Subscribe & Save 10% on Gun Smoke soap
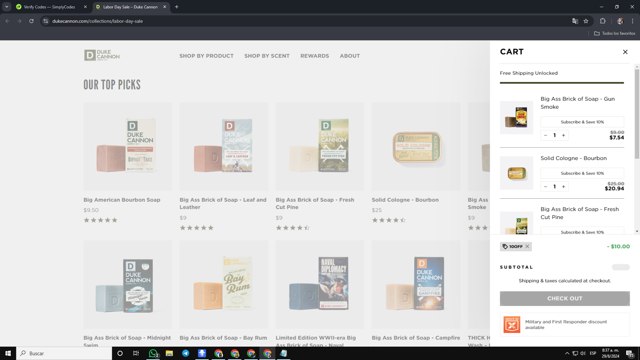 click(582, 122)
